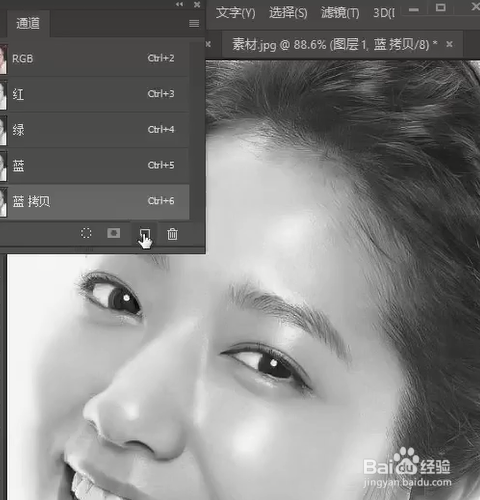Create new channel icon

pyautogui.click(x=145, y=233)
